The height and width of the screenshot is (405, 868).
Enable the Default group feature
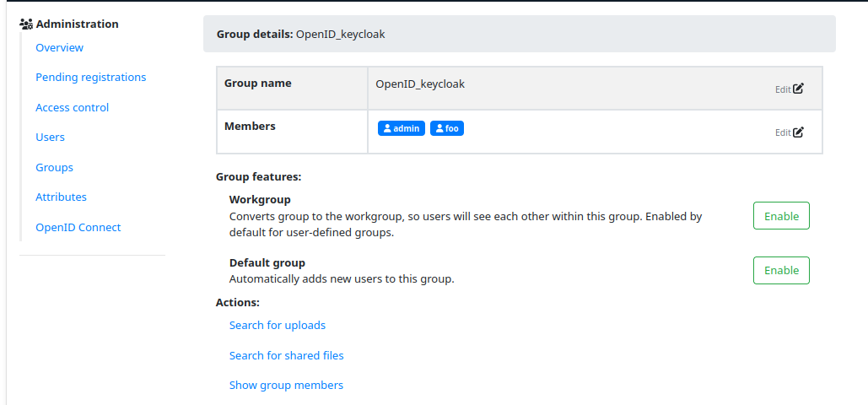pos(781,270)
